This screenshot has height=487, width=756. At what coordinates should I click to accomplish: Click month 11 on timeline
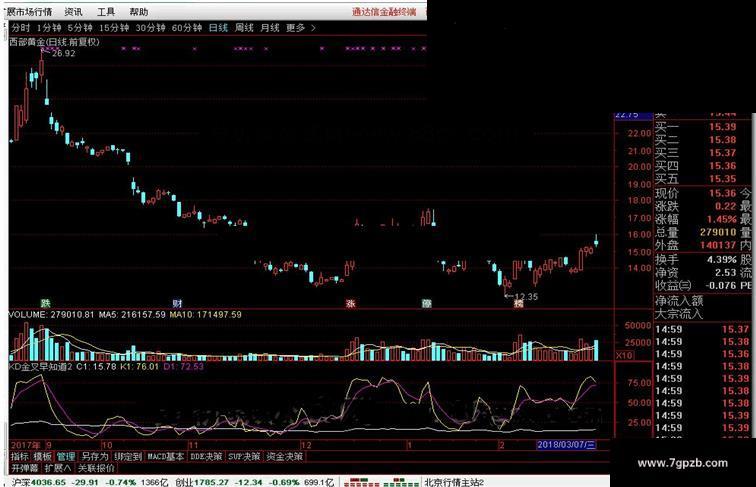pos(193,445)
